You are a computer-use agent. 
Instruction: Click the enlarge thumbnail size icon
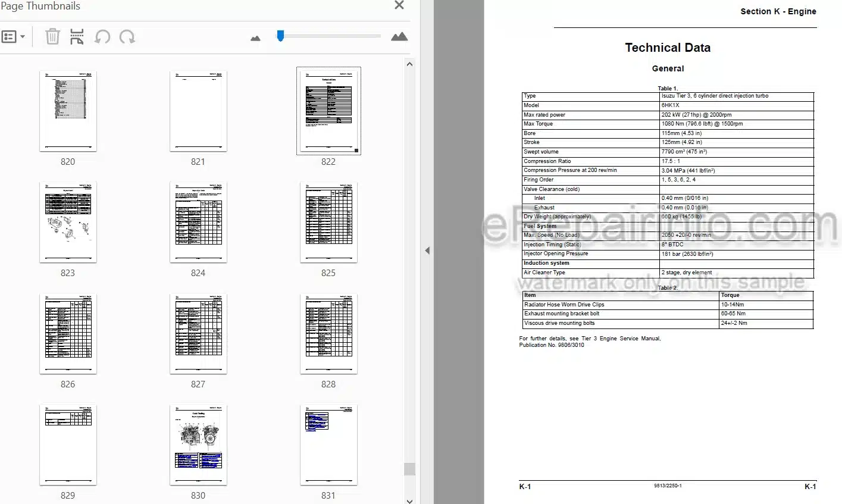(x=399, y=37)
